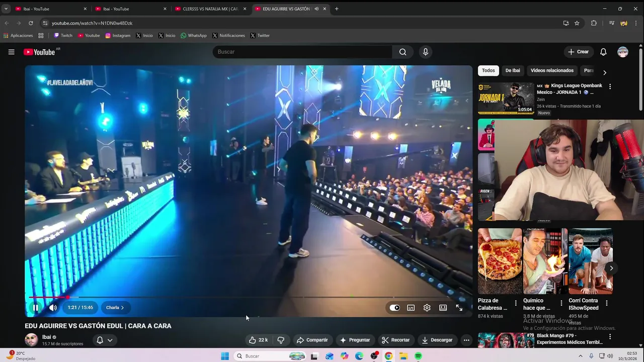The width and height of the screenshot is (644, 362).
Task: Open the YouTube hamburger guide menu
Action: coord(11,52)
